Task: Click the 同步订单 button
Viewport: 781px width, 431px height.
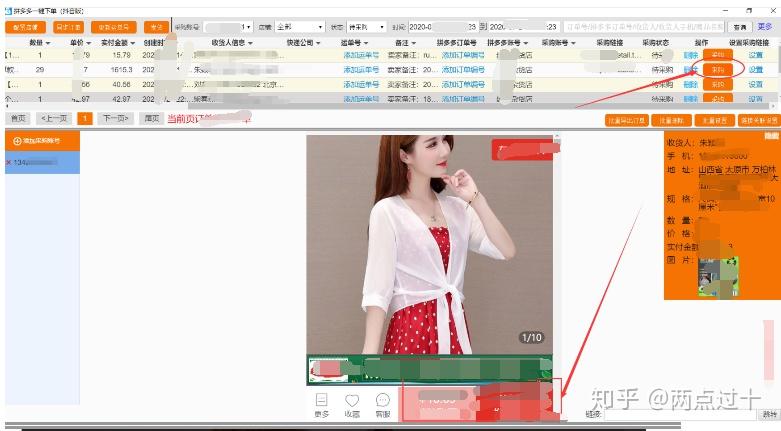Action: click(x=69, y=27)
